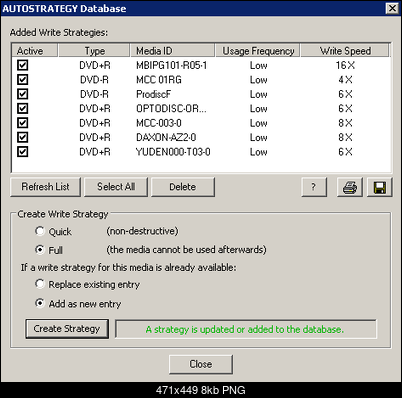
Task: Close the AUTOSTRATEGY Database window
Action: (x=392, y=8)
